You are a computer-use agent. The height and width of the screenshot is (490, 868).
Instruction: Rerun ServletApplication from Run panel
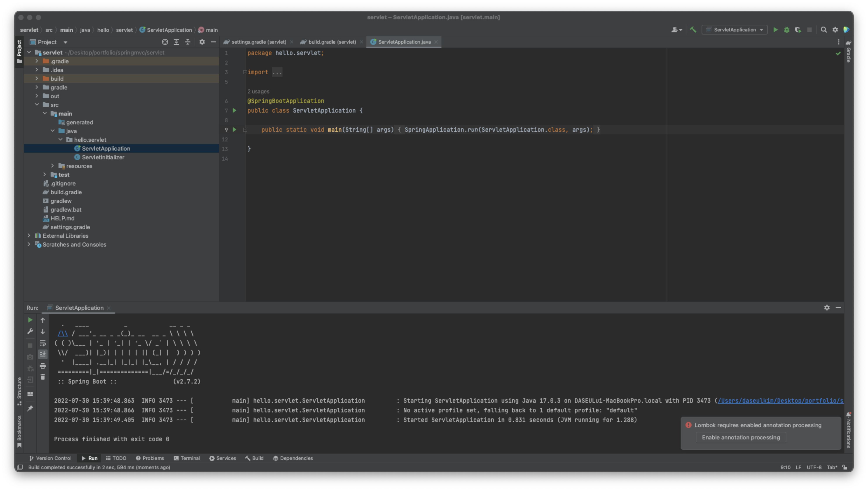click(30, 320)
